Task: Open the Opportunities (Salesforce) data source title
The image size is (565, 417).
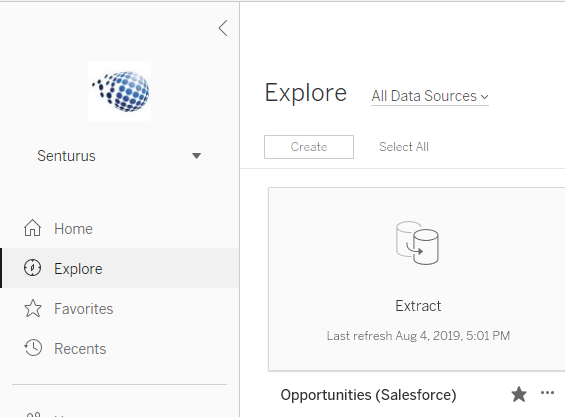Action: pyautogui.click(x=368, y=395)
